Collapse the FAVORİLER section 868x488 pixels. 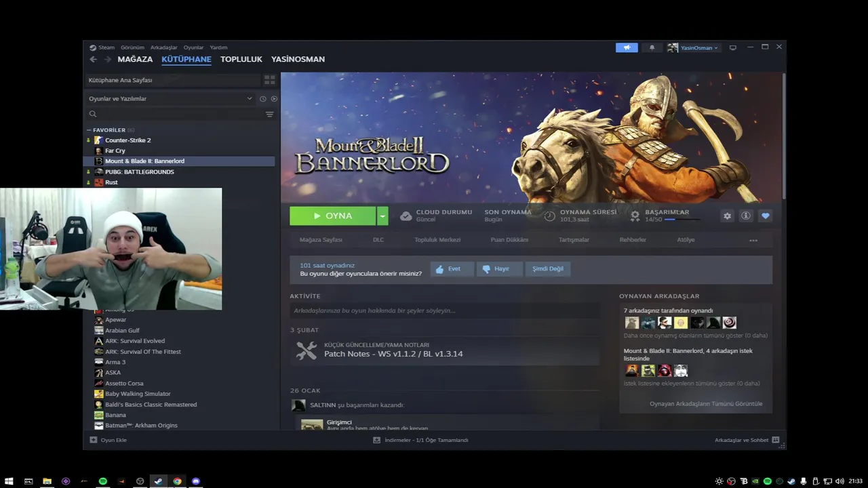89,130
